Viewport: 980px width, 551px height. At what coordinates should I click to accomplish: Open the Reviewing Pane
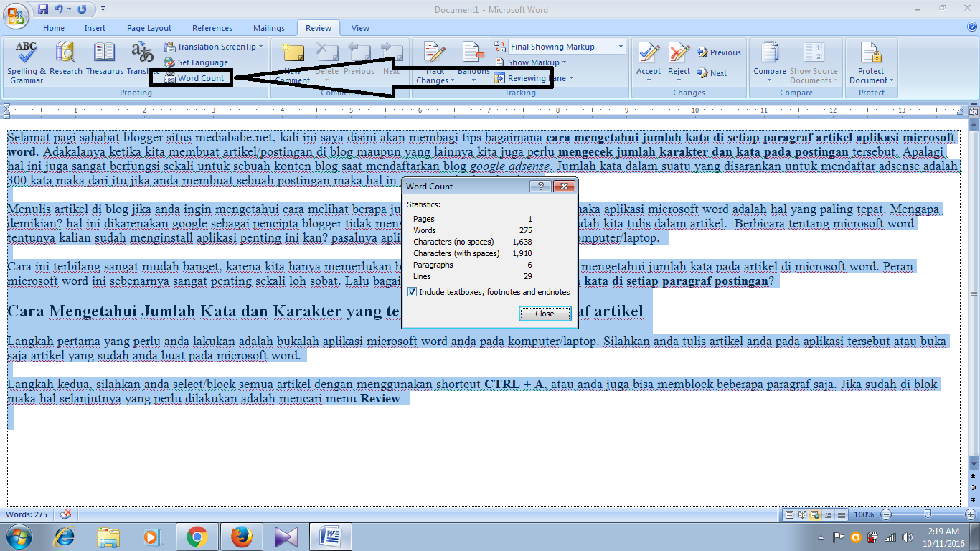click(x=530, y=78)
